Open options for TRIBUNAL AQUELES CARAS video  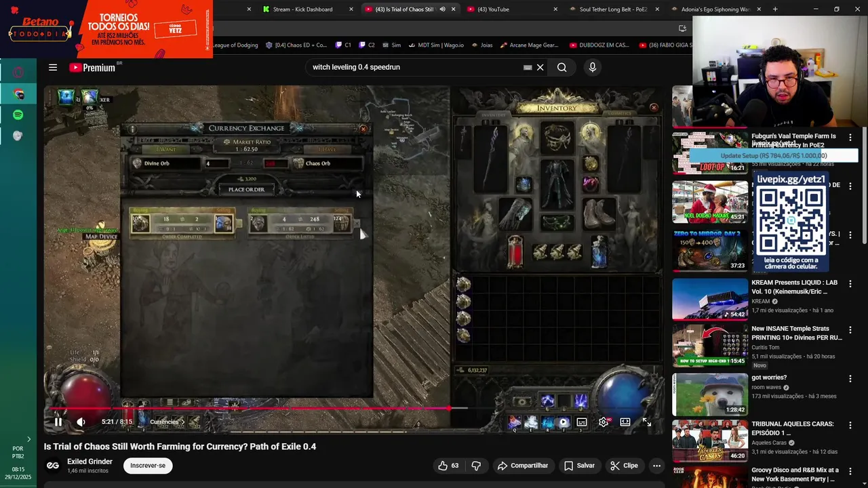[x=850, y=426]
